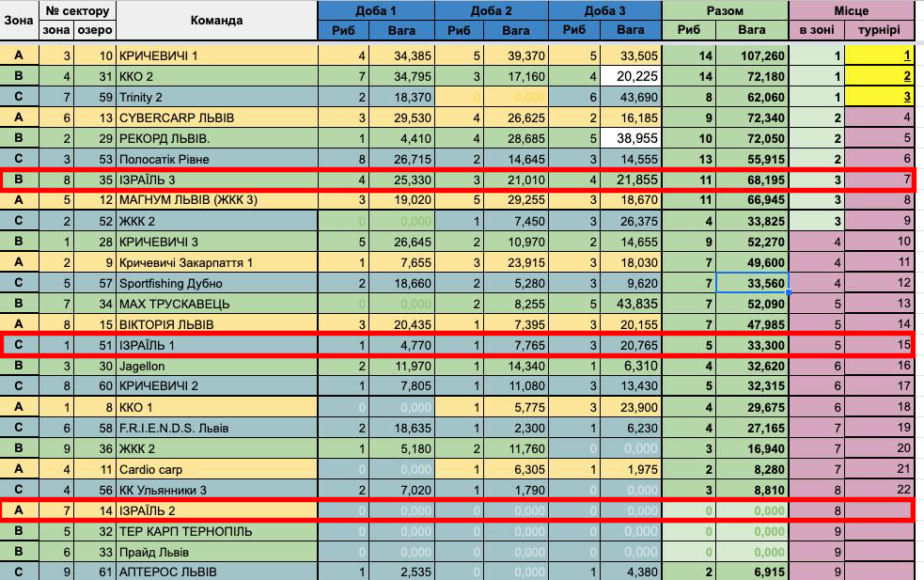Screen dimensions: 924x580
Task: Click total weight cell '68,195'
Action: tap(752, 180)
